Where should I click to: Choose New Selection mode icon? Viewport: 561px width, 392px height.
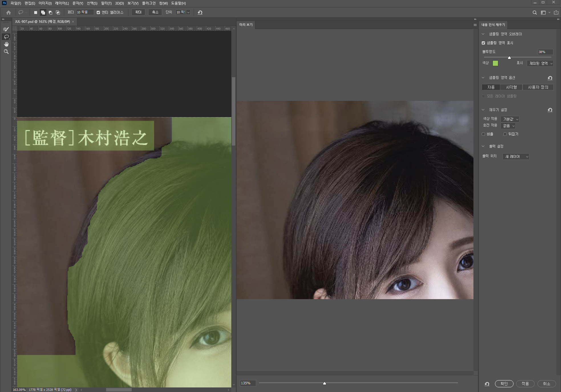(36, 13)
